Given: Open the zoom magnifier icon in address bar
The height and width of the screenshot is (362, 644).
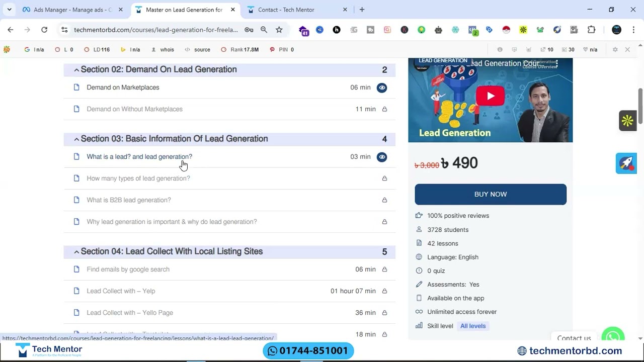Looking at the screenshot, I should tap(264, 30).
